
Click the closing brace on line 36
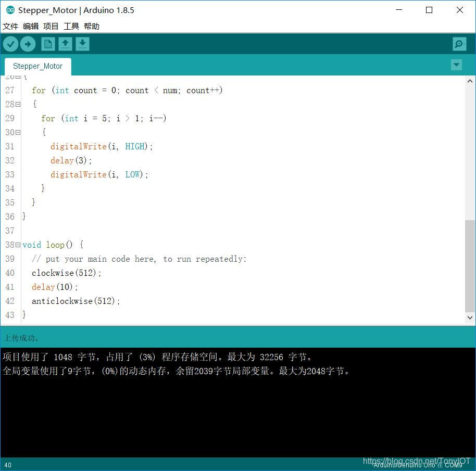point(24,217)
